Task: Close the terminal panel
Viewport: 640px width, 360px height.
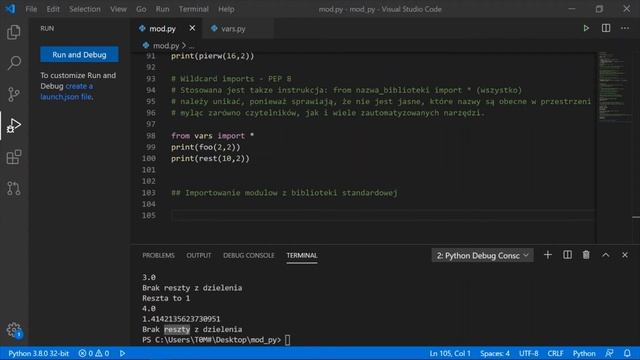Action: (x=625, y=255)
